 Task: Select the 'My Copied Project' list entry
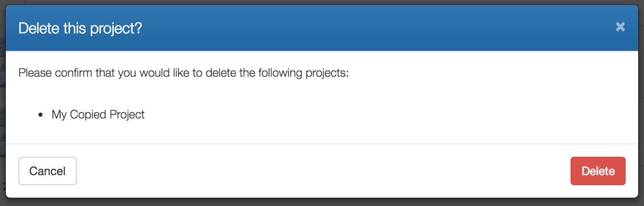point(98,115)
